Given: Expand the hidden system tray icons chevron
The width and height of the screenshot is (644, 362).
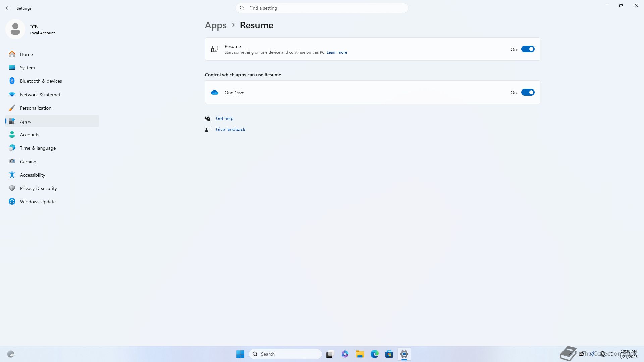Looking at the screenshot, I should pos(570,354).
